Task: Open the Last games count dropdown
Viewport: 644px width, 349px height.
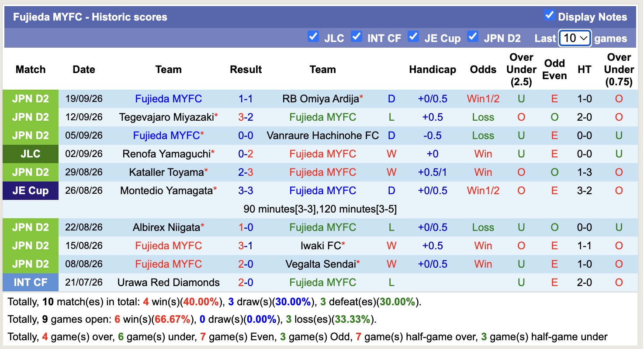Action: coord(575,38)
